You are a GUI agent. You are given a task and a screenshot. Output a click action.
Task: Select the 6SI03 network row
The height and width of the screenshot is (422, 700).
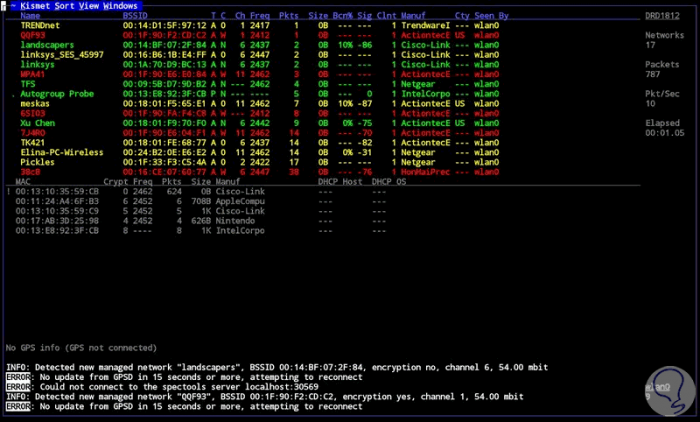click(259, 113)
